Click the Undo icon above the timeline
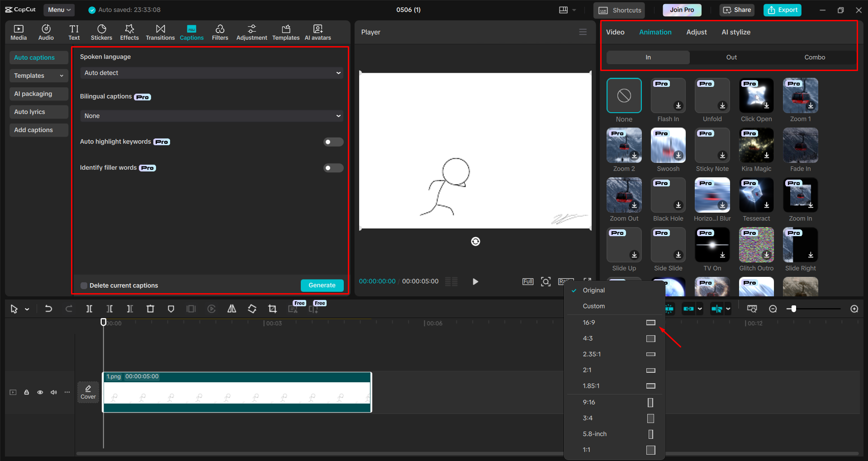Viewport: 868px width, 461px height. click(48, 309)
